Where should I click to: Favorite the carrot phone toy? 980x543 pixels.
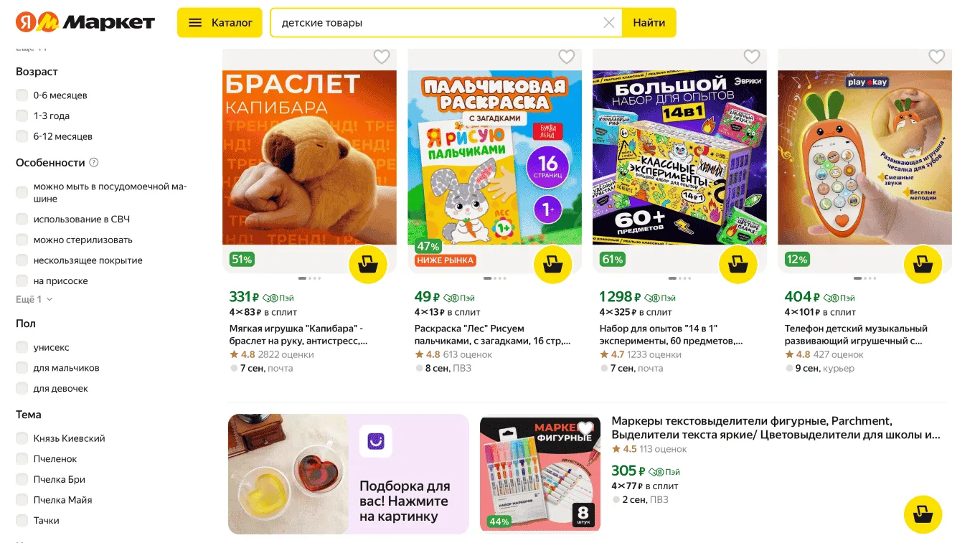pyautogui.click(x=937, y=57)
